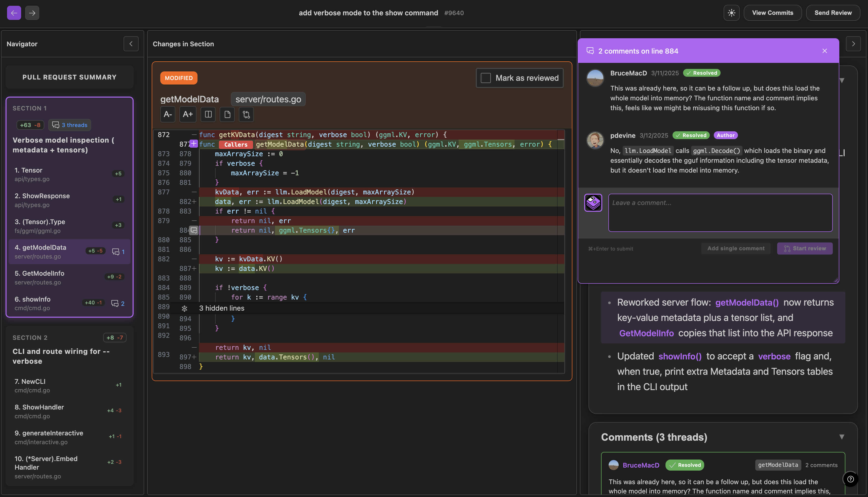The width and height of the screenshot is (868, 497).
Task: Switch to split diff view icon
Action: tap(208, 114)
